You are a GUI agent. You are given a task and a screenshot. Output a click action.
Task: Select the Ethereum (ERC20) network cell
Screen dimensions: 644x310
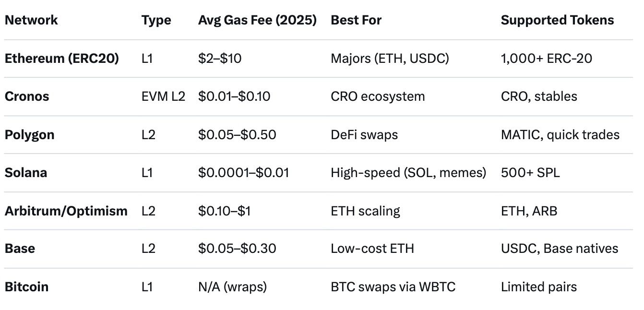click(62, 59)
